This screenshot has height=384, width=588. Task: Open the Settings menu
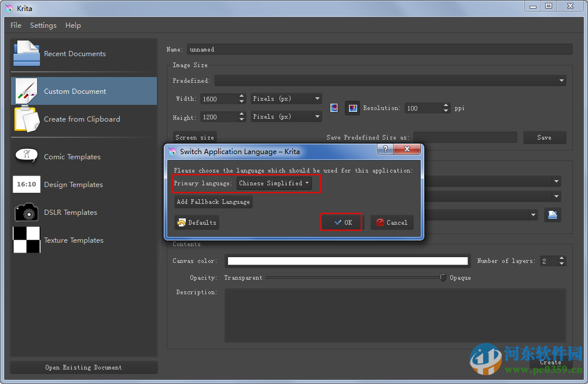(x=43, y=25)
